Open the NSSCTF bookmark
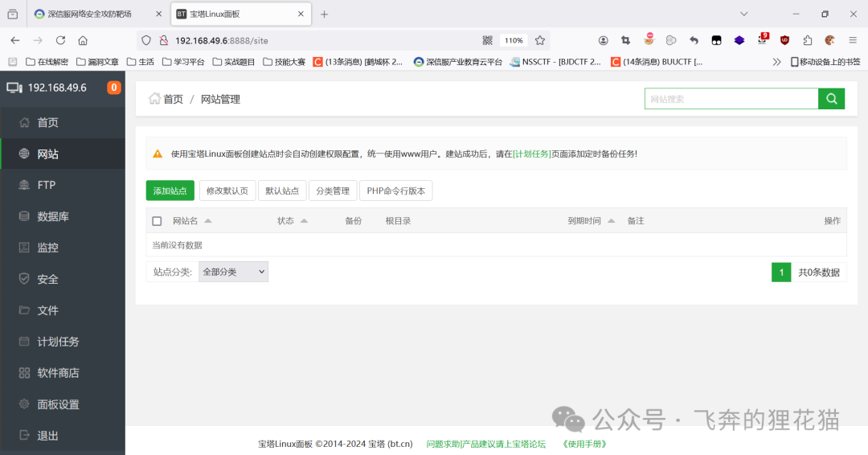This screenshot has width=868, height=455. coord(556,62)
